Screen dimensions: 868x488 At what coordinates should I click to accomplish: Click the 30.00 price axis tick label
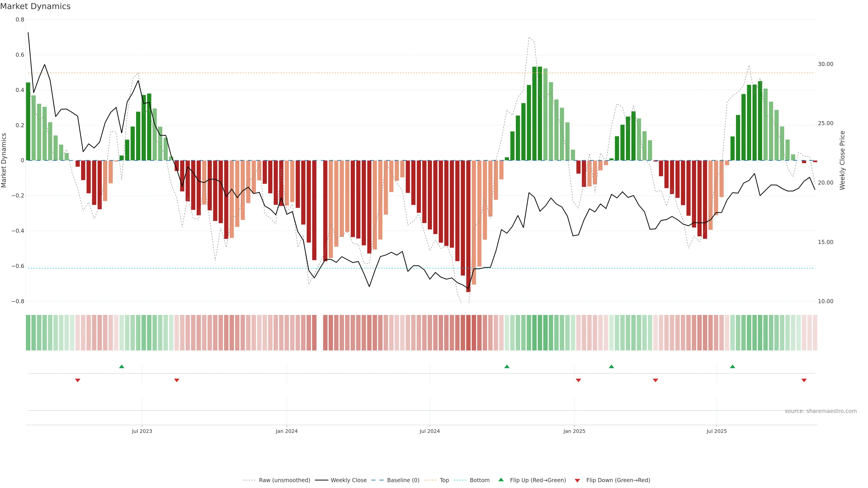point(825,64)
